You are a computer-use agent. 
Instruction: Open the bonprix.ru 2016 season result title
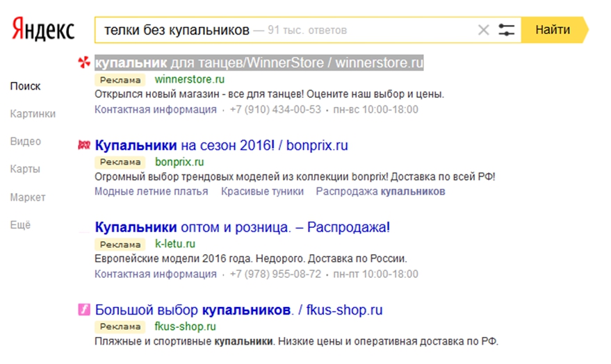tap(221, 146)
